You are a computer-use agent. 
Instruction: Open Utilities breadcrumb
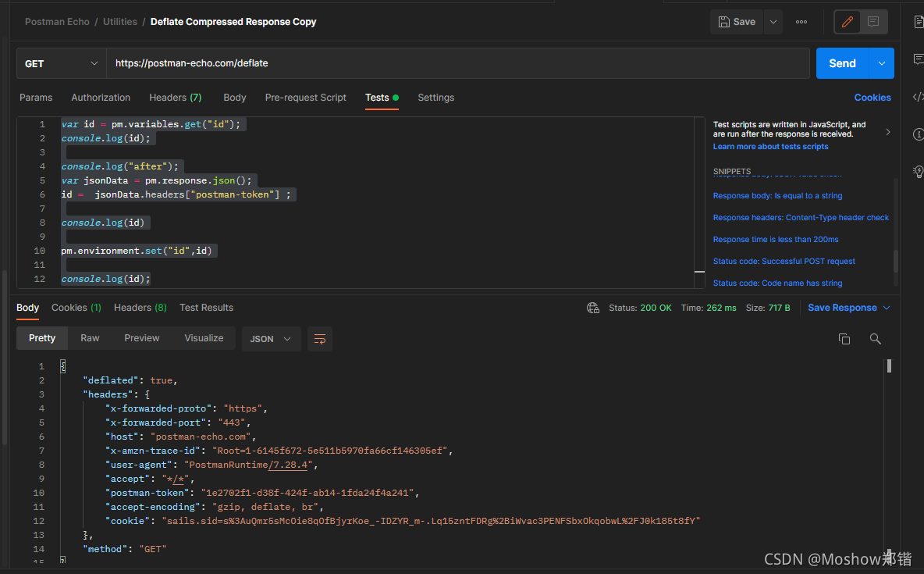(x=119, y=22)
